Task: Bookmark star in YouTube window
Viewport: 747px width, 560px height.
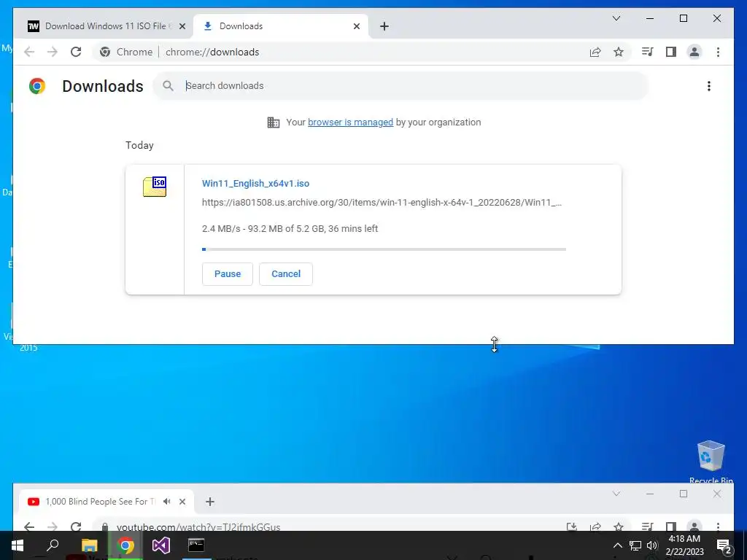Action: pyautogui.click(x=619, y=526)
